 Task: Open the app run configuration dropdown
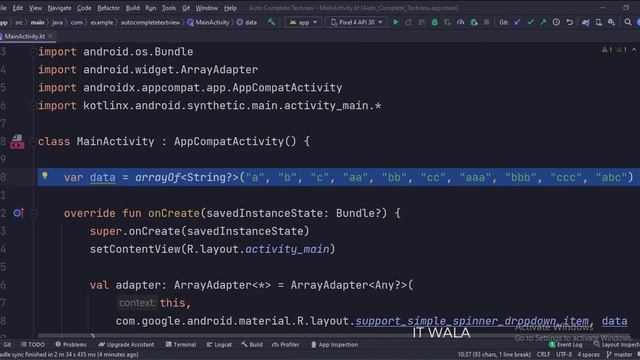tap(303, 22)
